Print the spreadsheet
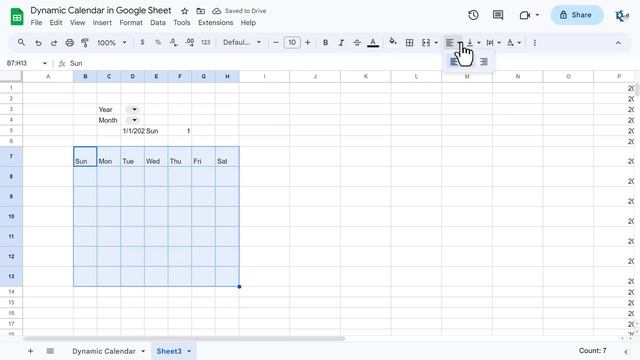Viewport: 640px width, 360px height. [70, 42]
